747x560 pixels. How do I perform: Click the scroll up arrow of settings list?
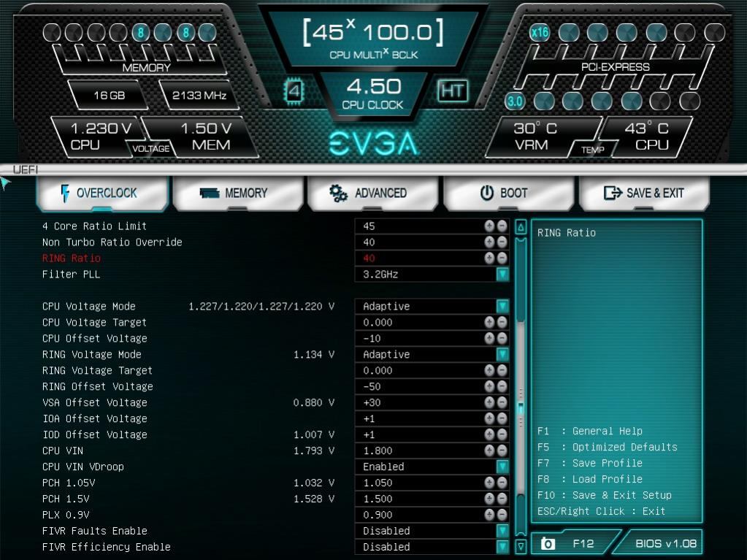[x=521, y=227]
